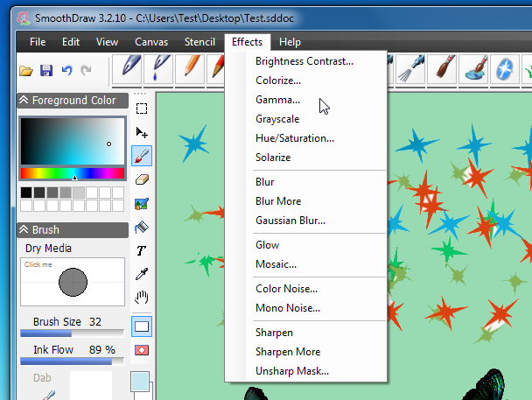Viewport: 532px width, 400px height.
Task: Select the text tool
Action: point(142,250)
